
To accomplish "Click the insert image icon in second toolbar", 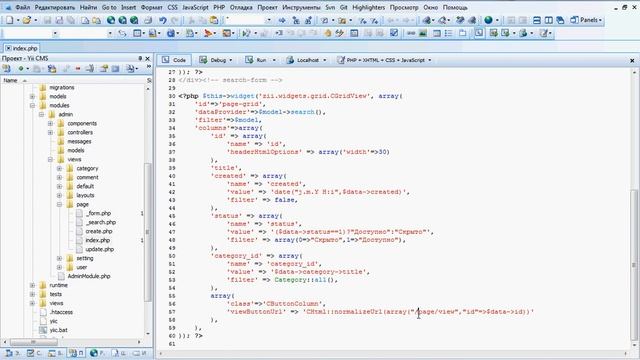I will 423,33.
